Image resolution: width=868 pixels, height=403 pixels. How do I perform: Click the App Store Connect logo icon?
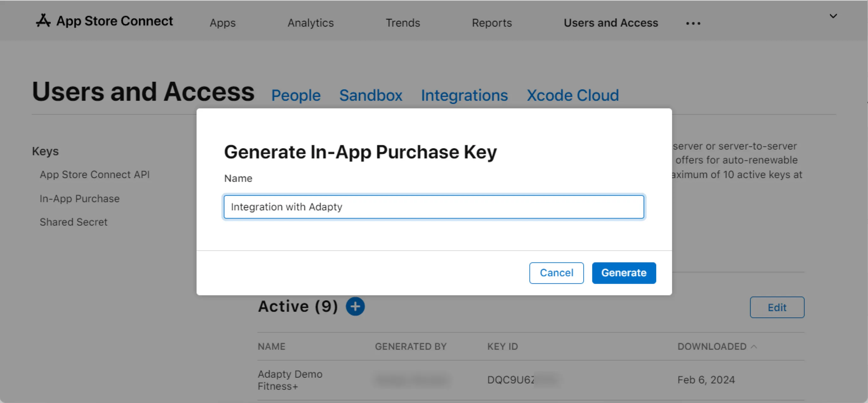point(43,21)
